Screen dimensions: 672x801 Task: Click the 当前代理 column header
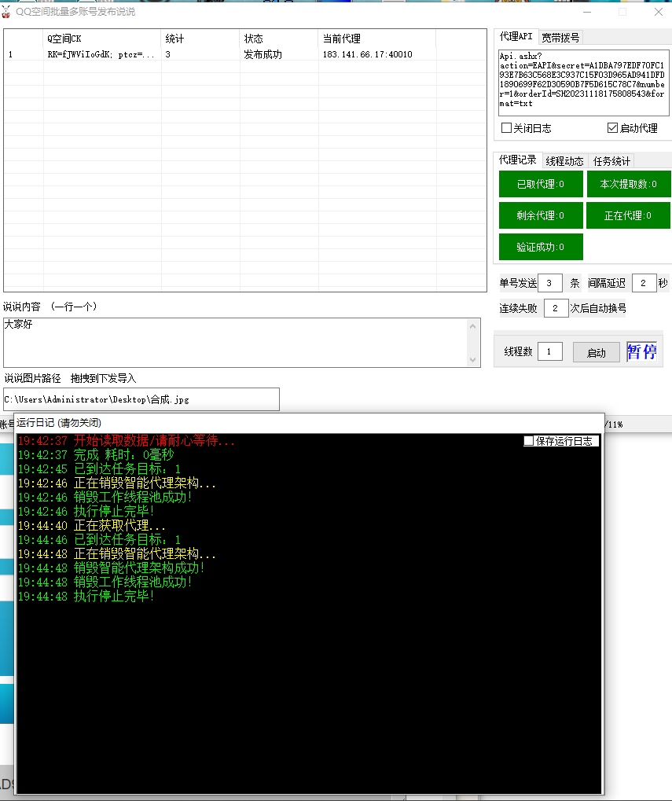[x=377, y=39]
